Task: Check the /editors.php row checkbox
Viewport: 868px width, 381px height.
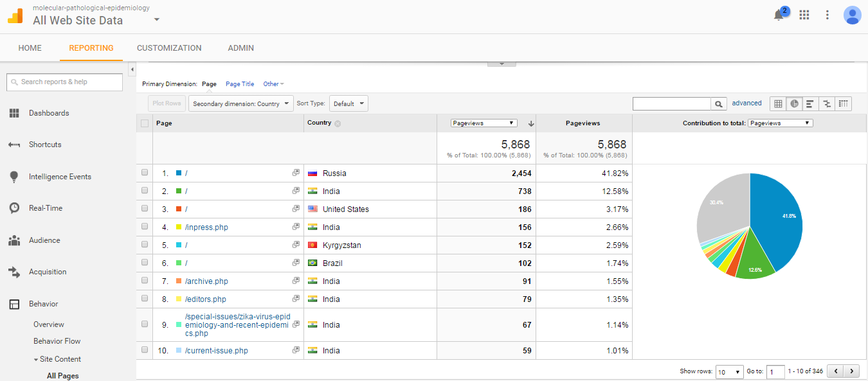Action: (145, 299)
